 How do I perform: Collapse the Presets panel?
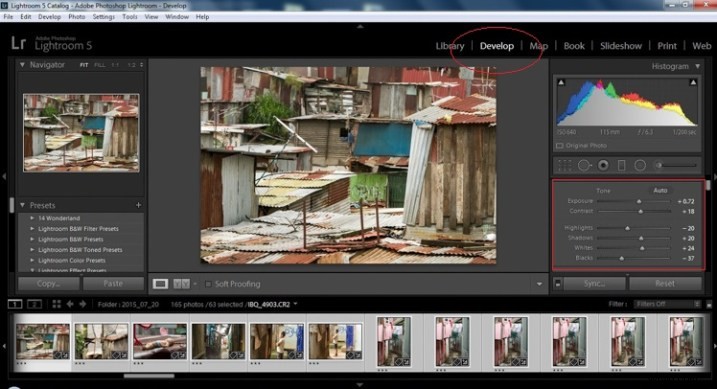(22, 205)
